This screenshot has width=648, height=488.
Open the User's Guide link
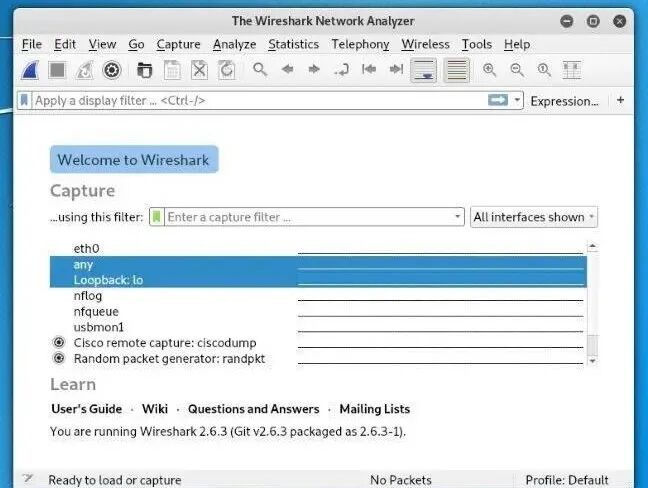tap(86, 409)
